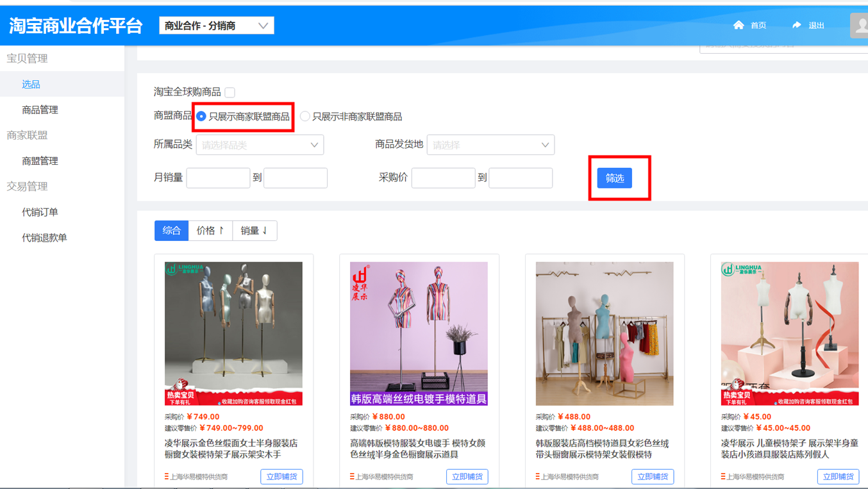This screenshot has width=868, height=489.
Task: Click the 采购价 maximum input field
Action: pyautogui.click(x=521, y=178)
